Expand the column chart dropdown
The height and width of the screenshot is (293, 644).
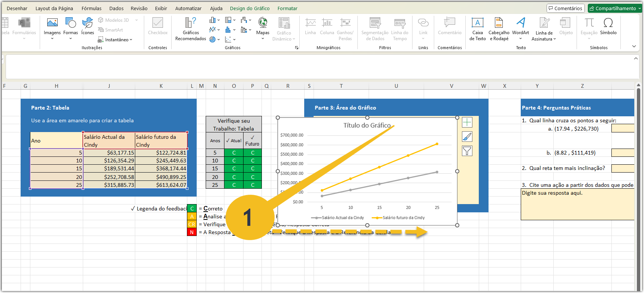coord(218,20)
